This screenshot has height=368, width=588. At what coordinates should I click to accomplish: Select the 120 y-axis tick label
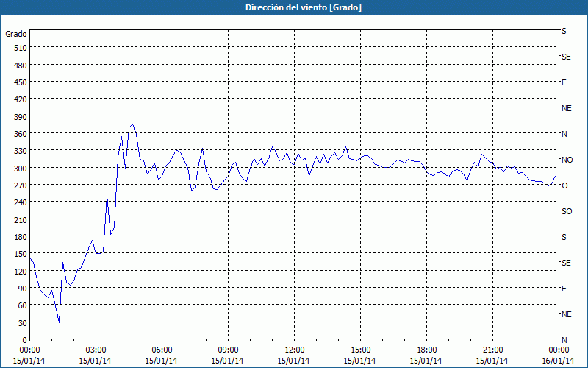[x=21, y=272]
